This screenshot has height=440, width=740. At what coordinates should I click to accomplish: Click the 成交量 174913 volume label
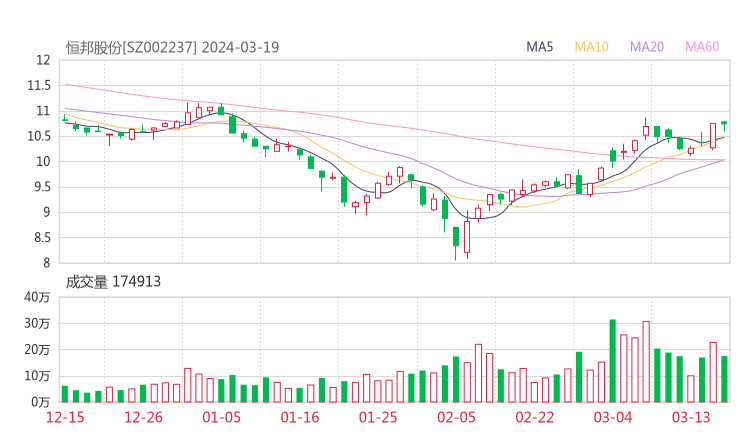pos(113,282)
